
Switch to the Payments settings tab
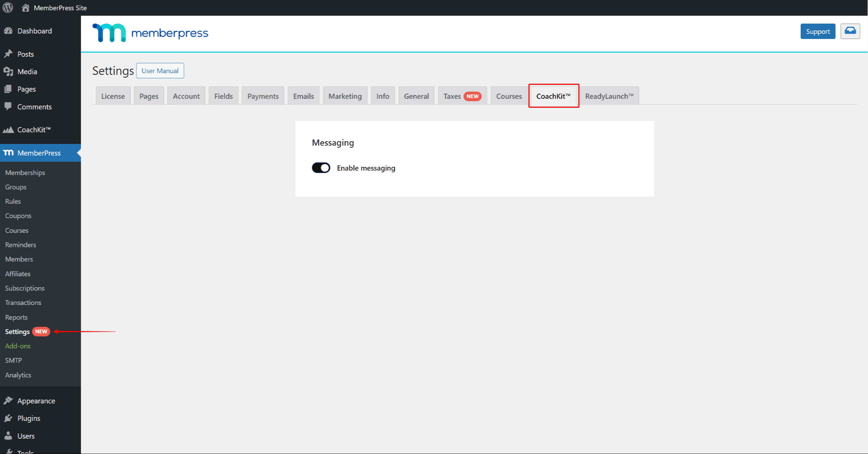(x=263, y=96)
